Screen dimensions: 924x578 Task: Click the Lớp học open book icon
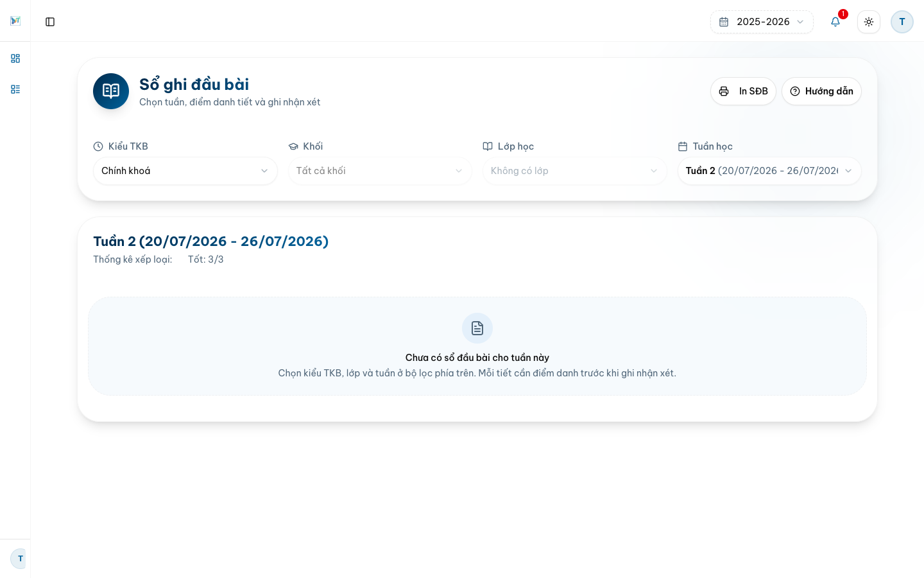coord(488,146)
